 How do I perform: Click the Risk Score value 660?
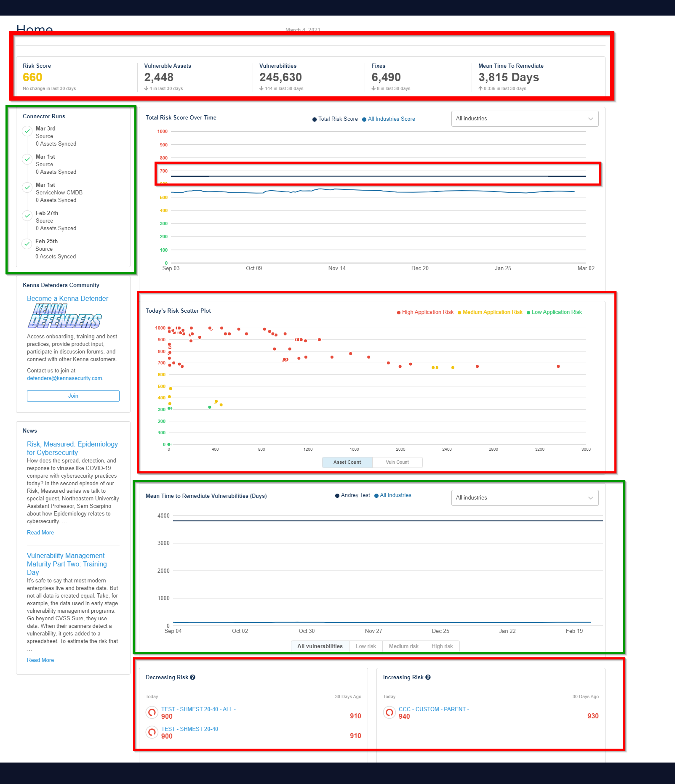coord(32,77)
